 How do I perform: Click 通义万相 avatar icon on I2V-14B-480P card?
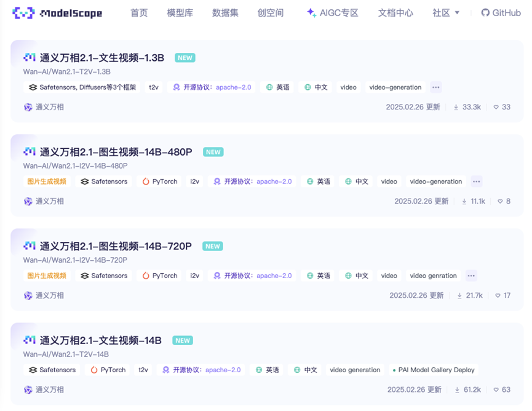(28, 201)
